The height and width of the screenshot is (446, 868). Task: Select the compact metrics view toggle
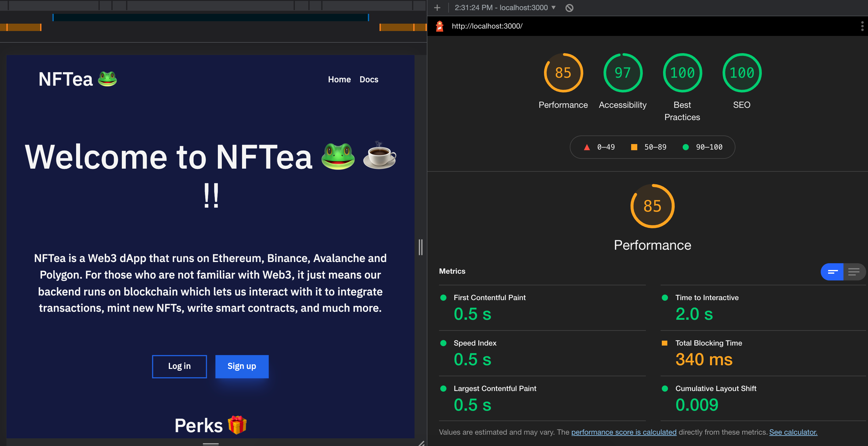[x=832, y=272]
